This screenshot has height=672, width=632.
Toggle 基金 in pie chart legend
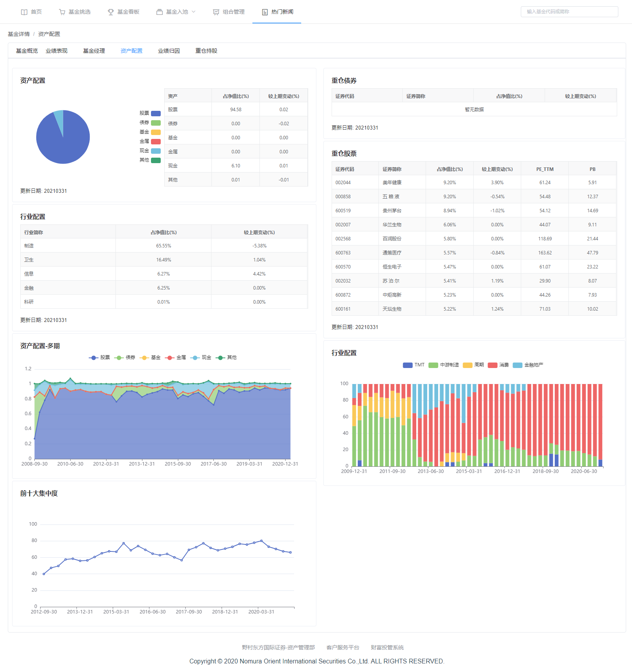click(150, 132)
